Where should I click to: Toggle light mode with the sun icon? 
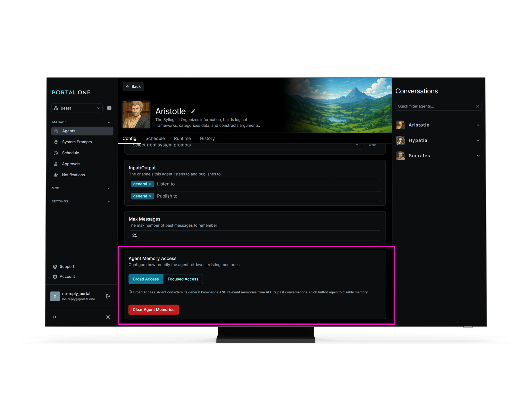click(108, 317)
